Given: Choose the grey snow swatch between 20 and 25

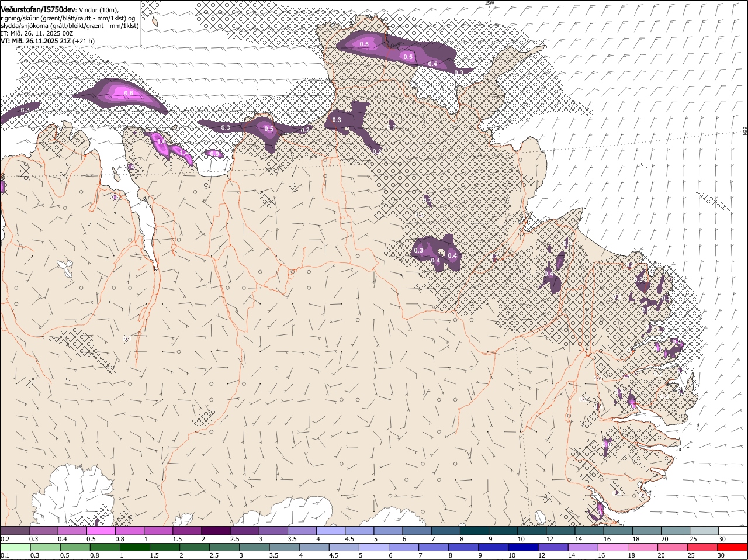Looking at the screenshot, I should click(x=675, y=530).
